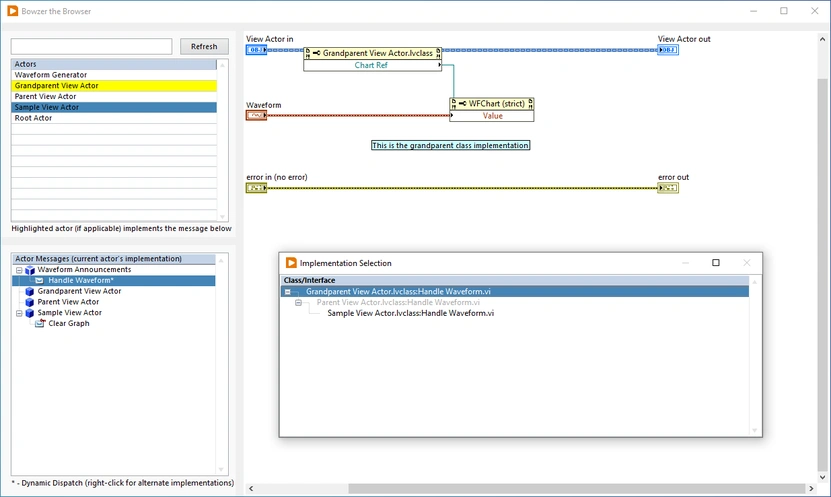
Task: Click the View Actor out terminal
Action: coord(668,50)
